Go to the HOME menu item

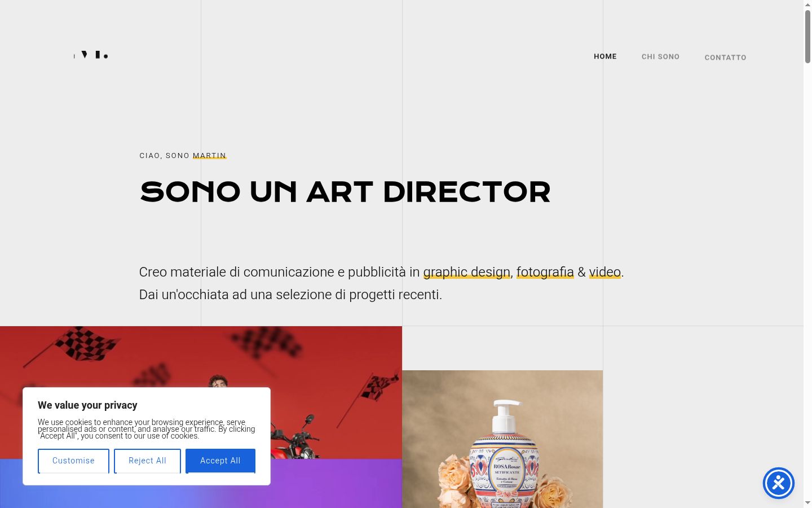click(x=605, y=56)
